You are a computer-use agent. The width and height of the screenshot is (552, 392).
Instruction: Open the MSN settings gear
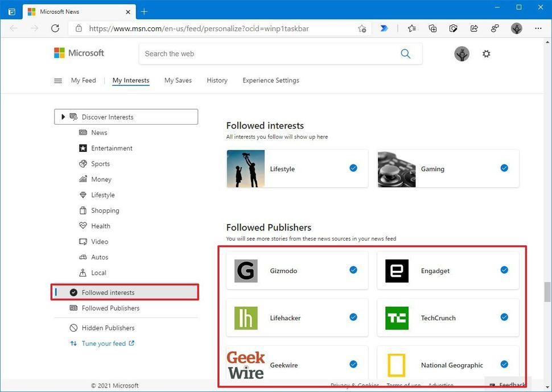pos(486,53)
